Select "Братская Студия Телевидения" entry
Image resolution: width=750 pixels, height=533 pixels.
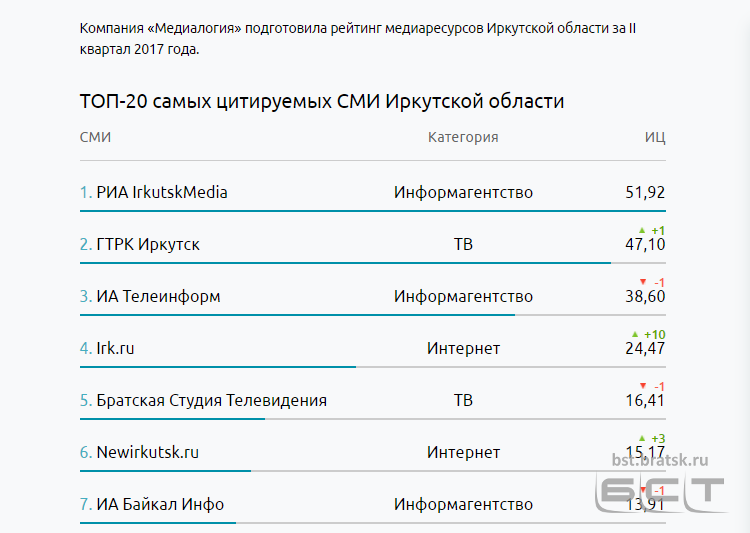point(211,400)
